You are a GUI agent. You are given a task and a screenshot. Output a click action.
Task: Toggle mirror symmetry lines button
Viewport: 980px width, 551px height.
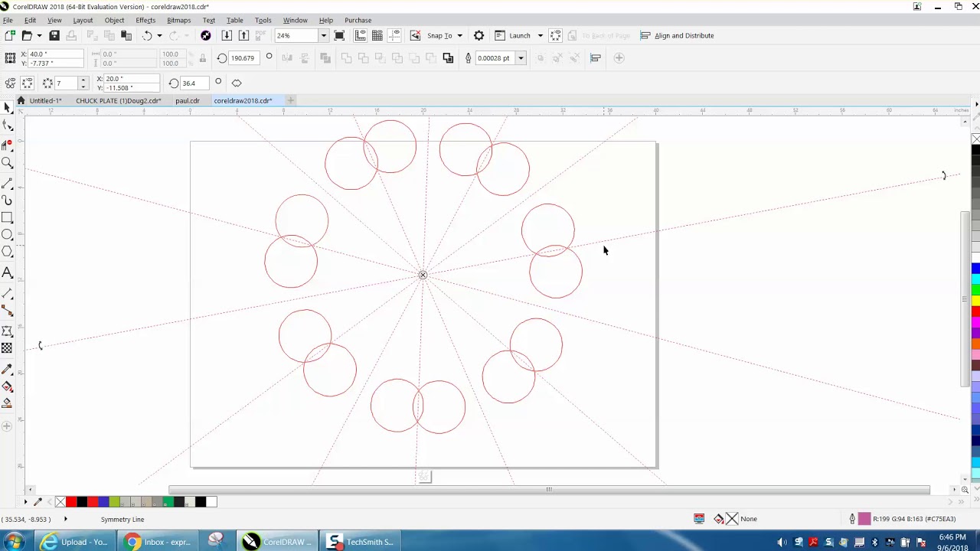pos(28,83)
